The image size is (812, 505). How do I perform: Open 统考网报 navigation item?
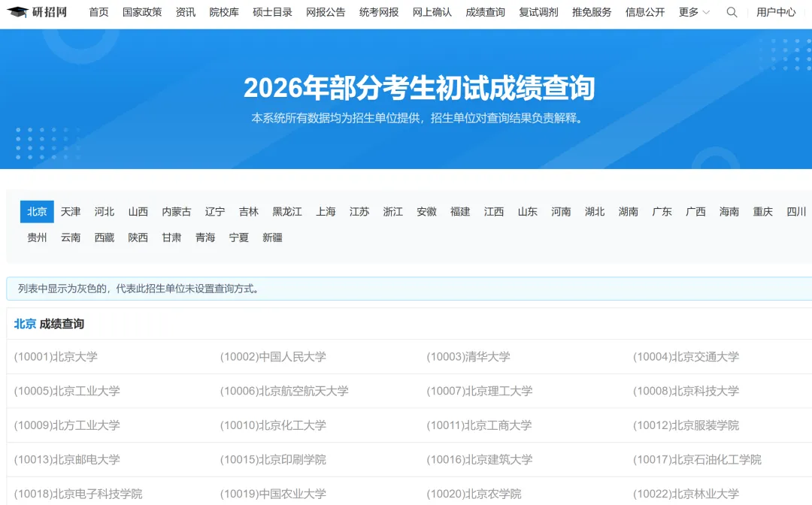(x=378, y=12)
